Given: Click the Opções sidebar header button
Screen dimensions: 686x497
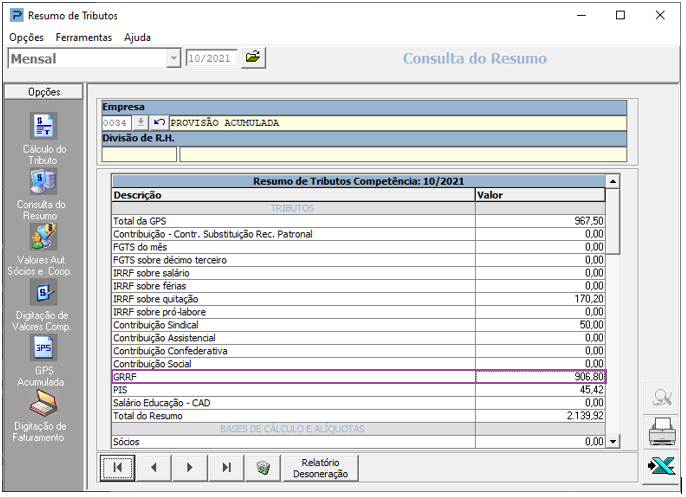Looking at the screenshot, I should [44, 92].
